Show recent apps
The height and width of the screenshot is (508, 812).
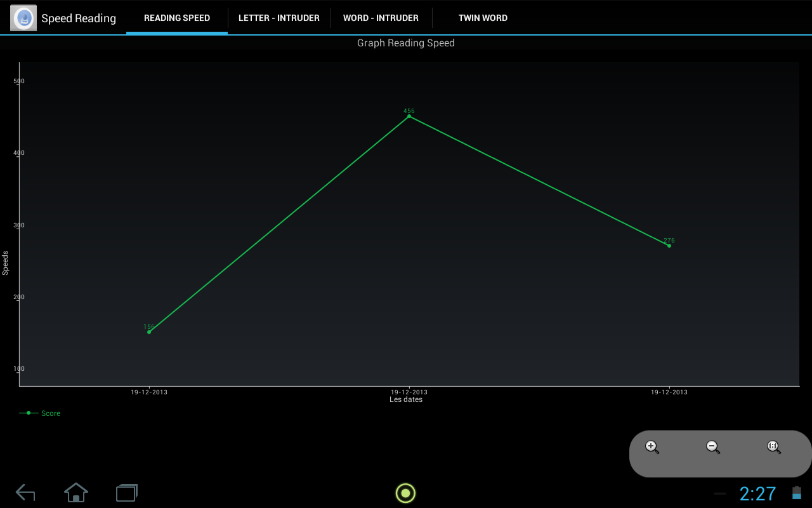point(127,493)
